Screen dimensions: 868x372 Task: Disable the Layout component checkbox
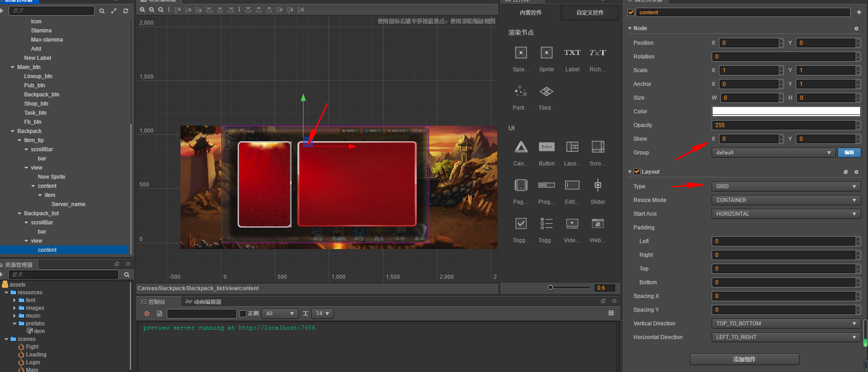637,172
